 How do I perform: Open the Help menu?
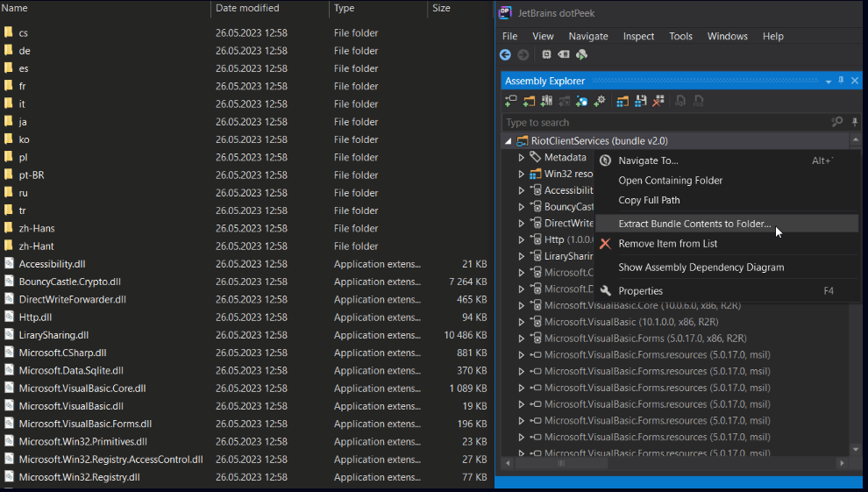pos(773,36)
